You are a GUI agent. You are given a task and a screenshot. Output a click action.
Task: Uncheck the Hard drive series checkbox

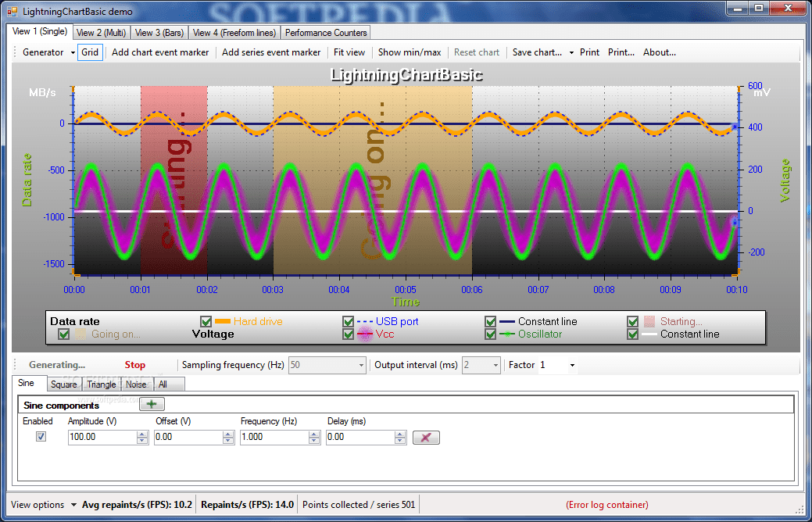[206, 322]
